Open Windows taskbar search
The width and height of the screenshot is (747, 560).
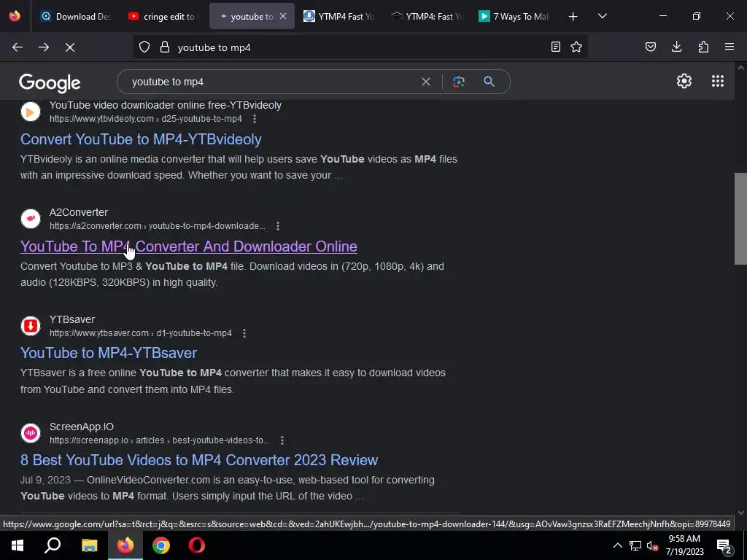(53, 545)
